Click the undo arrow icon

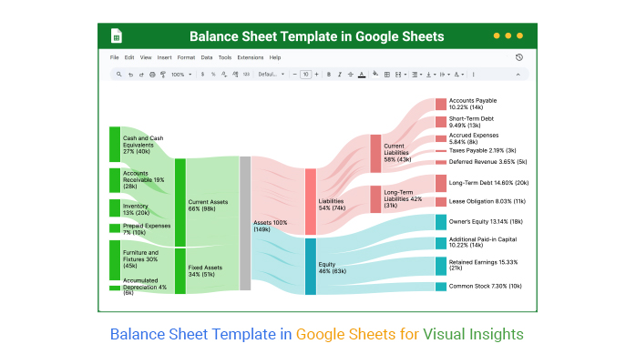tap(129, 75)
